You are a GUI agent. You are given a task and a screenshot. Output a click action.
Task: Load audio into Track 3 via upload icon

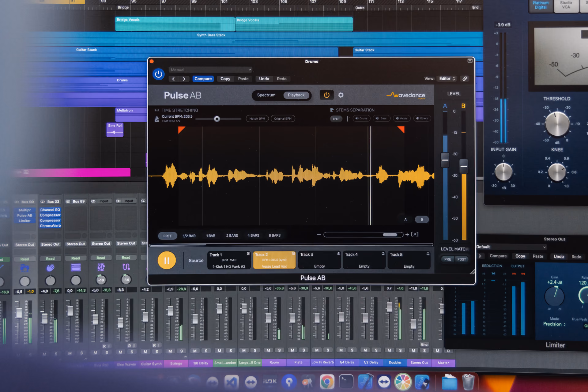338,254
